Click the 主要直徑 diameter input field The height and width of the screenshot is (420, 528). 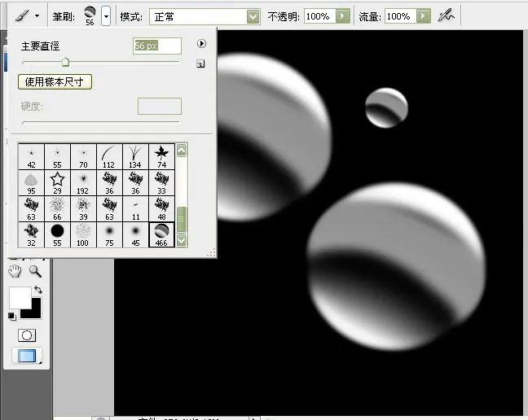pos(157,46)
